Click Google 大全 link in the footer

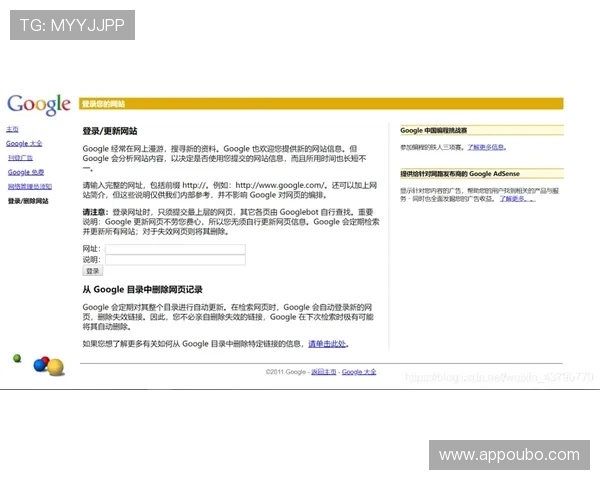pyautogui.click(x=359, y=372)
